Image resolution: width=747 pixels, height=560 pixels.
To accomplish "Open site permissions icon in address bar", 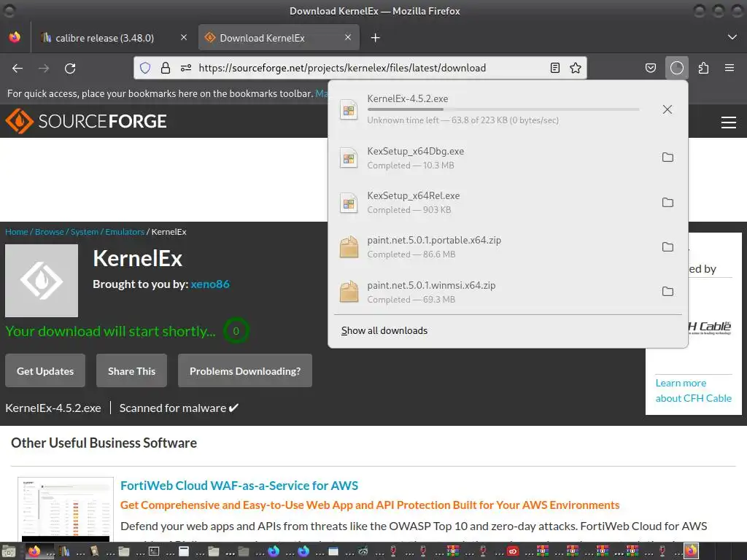I will 186,68.
